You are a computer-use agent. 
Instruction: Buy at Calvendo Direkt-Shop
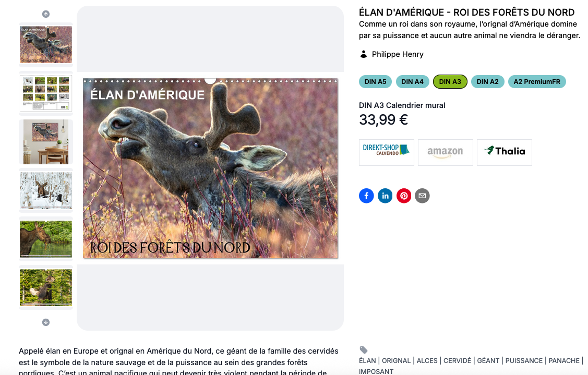pos(387,152)
